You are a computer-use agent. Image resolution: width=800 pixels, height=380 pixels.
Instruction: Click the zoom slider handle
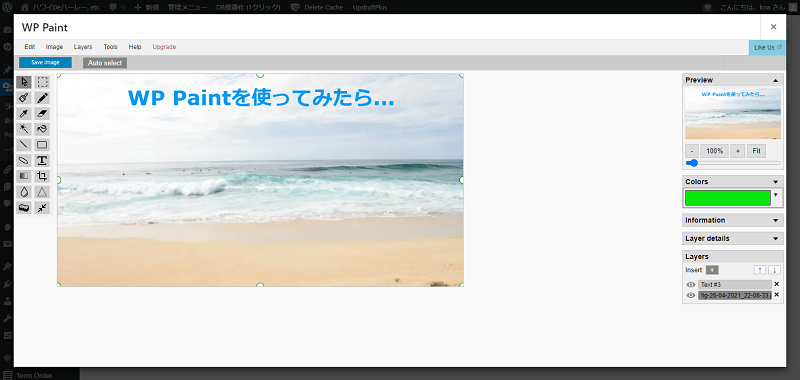[x=692, y=163]
